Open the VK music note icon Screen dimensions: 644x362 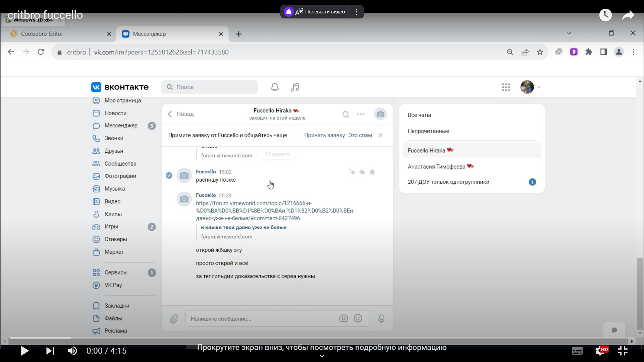point(294,87)
